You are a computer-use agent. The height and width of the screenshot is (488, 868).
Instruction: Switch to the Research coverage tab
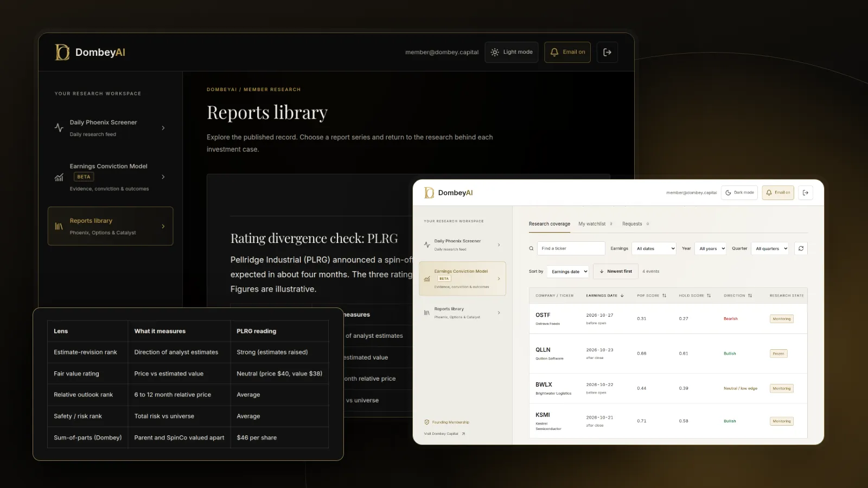coord(550,224)
